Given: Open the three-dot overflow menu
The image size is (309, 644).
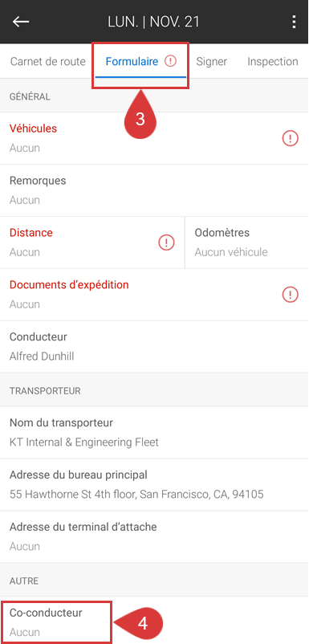Looking at the screenshot, I should (294, 22).
